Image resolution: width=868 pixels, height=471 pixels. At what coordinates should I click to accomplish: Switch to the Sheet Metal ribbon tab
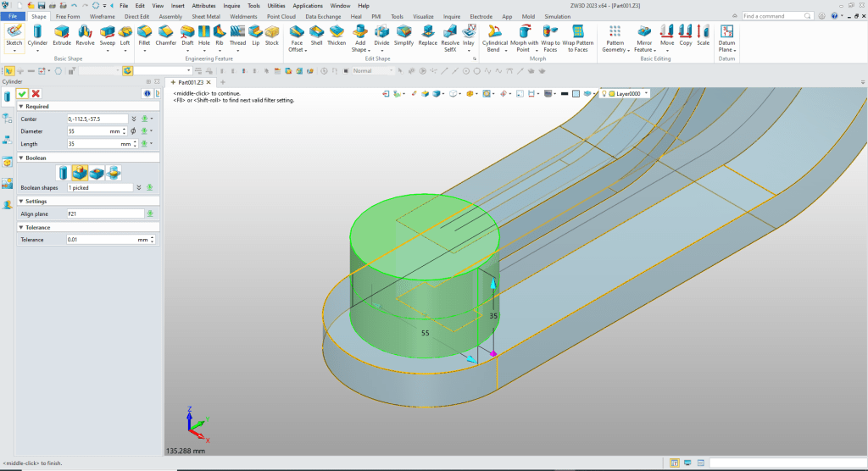[x=204, y=16]
